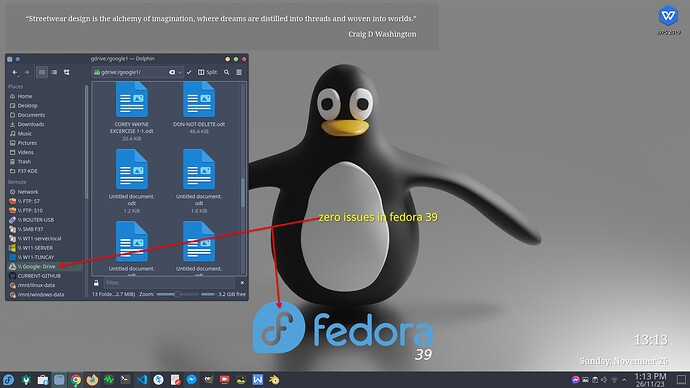Toggle Split view in Dolphin
Viewport: 690px width, 388px height.
coord(207,72)
